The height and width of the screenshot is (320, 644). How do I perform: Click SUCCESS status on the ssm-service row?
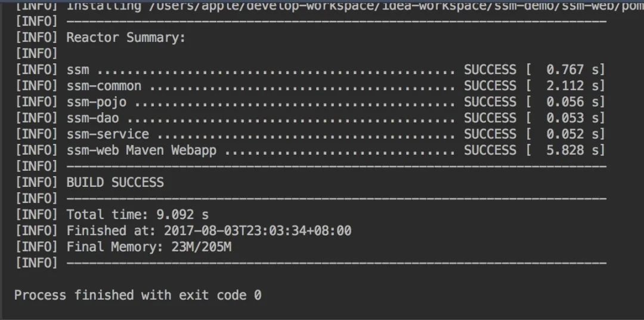490,134
